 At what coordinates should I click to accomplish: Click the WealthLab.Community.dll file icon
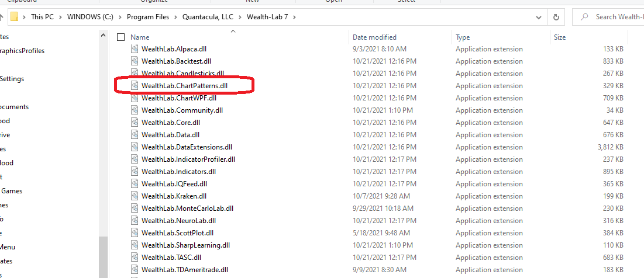click(x=135, y=110)
